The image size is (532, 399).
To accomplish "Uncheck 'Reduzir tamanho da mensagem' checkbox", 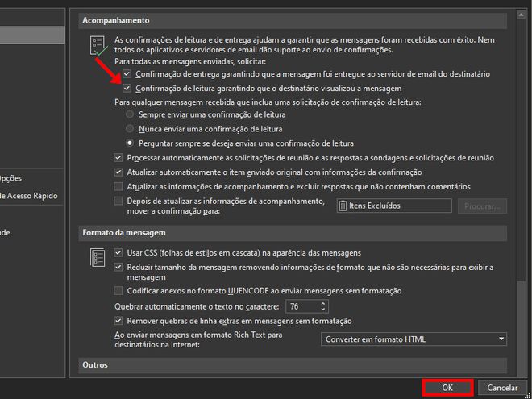I will [x=118, y=267].
